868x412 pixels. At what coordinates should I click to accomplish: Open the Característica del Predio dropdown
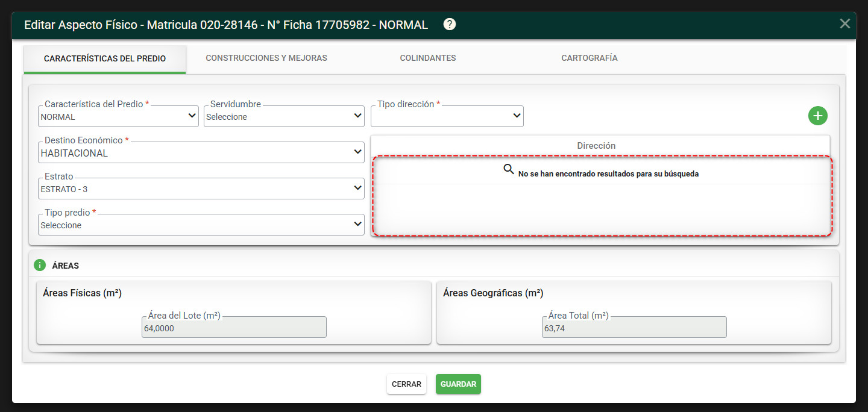pyautogui.click(x=118, y=116)
